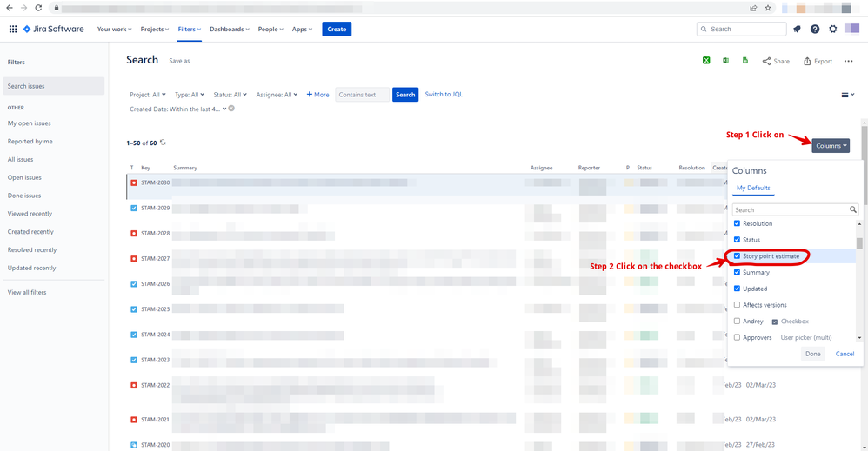Select the My Defaults tab

(753, 189)
